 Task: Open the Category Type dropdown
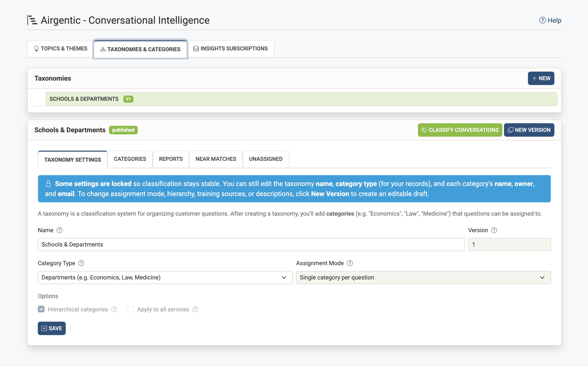point(165,277)
